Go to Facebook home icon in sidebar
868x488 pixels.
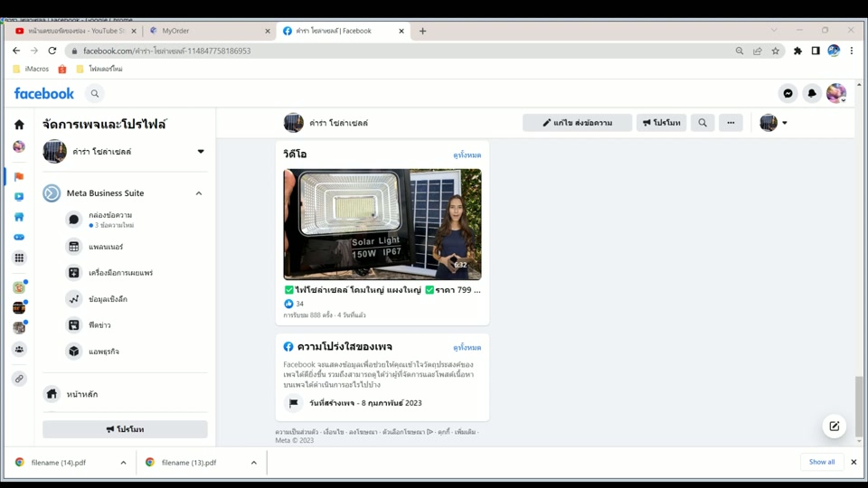[19, 125]
